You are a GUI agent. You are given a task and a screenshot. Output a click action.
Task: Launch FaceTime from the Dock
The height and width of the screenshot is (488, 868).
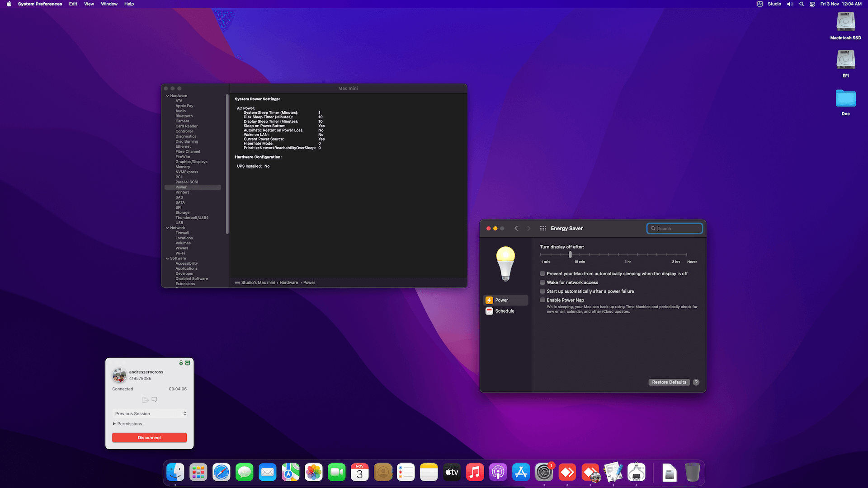[337, 473]
